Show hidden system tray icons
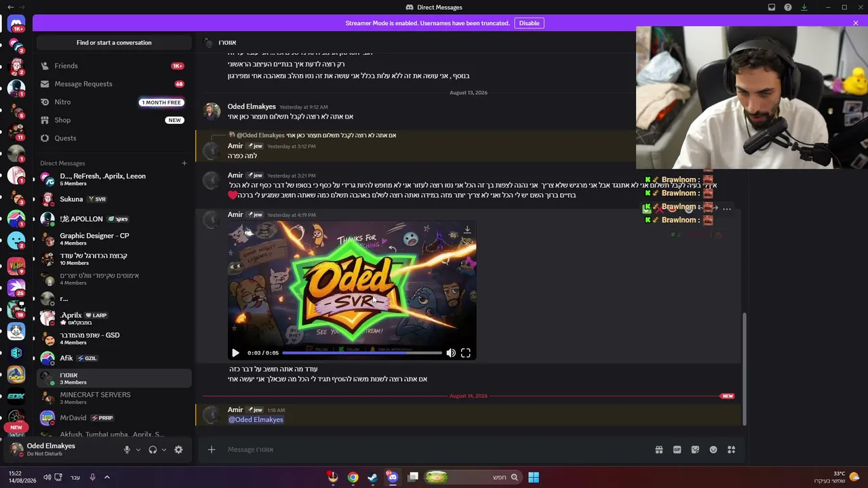868x488 pixels. pyautogui.click(x=107, y=477)
